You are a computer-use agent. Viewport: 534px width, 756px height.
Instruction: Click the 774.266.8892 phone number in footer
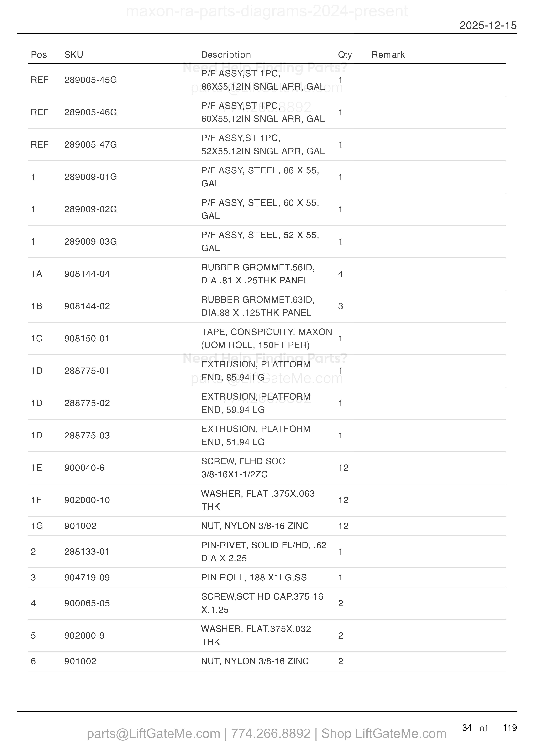(x=270, y=733)
